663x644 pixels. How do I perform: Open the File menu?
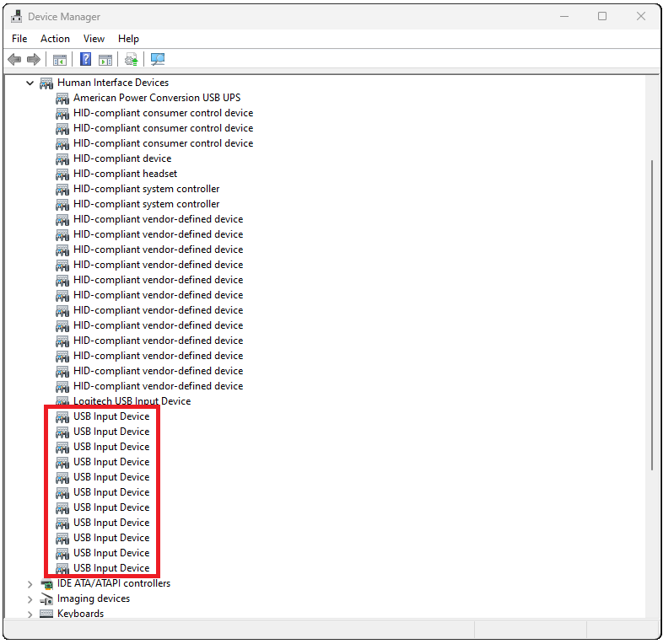click(19, 39)
